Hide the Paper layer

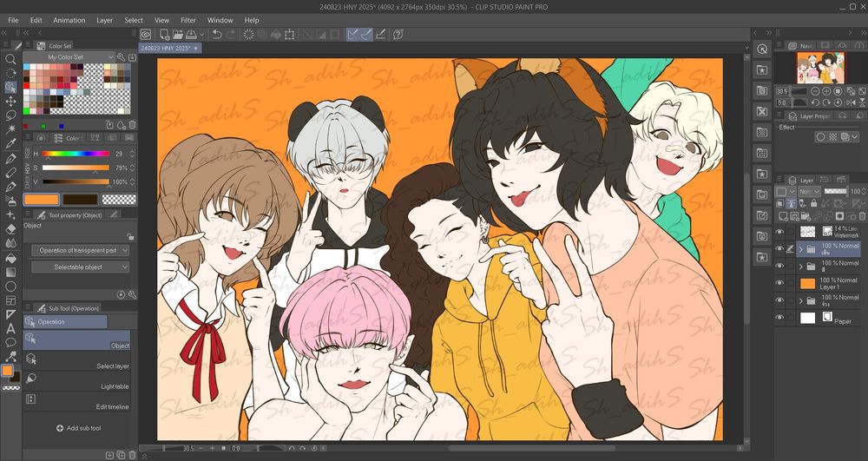(x=779, y=317)
